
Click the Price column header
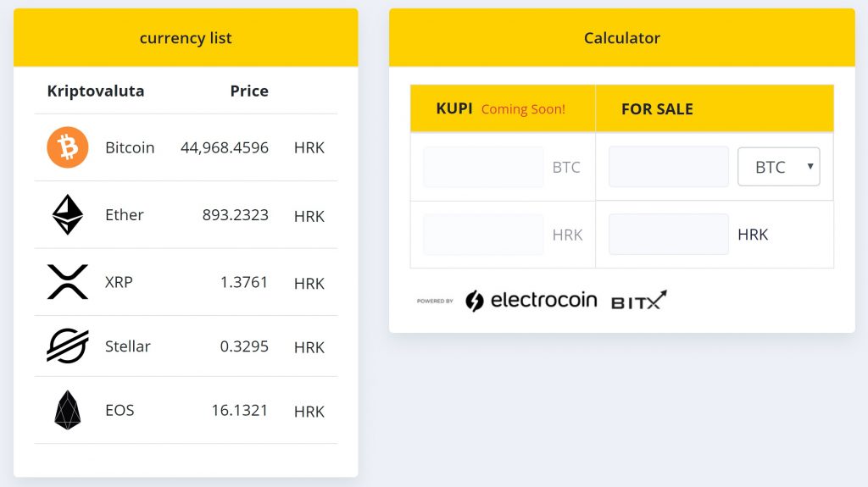(x=249, y=91)
